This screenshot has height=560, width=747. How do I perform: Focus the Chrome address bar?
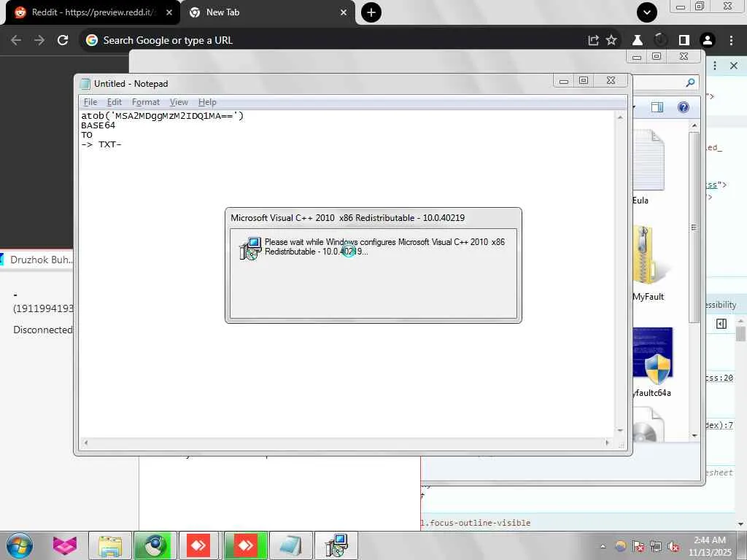[x=333, y=40]
